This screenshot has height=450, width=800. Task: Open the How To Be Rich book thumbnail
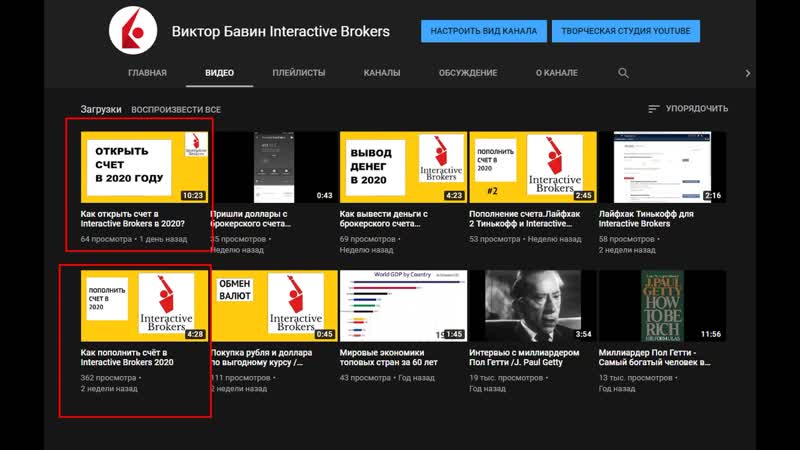coord(662,306)
